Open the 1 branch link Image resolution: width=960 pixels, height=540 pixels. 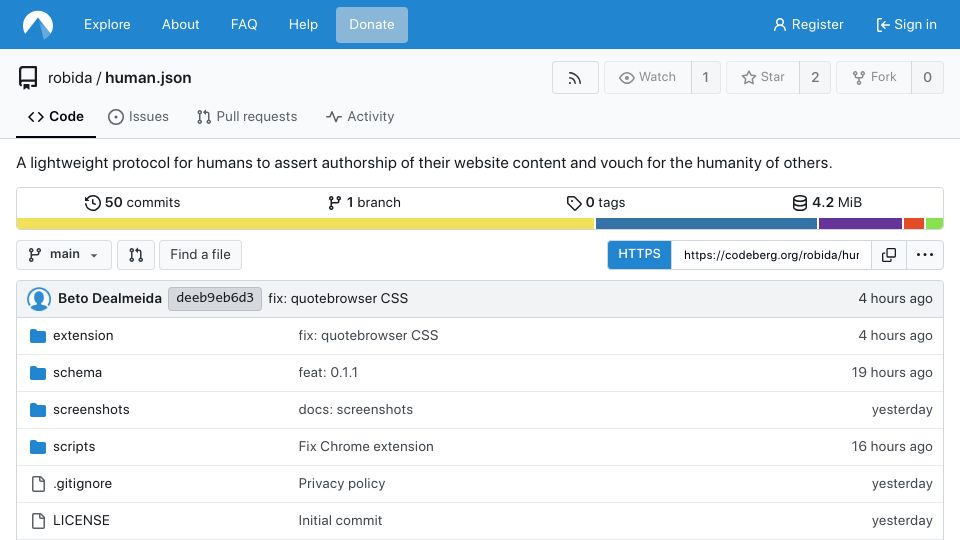click(364, 203)
